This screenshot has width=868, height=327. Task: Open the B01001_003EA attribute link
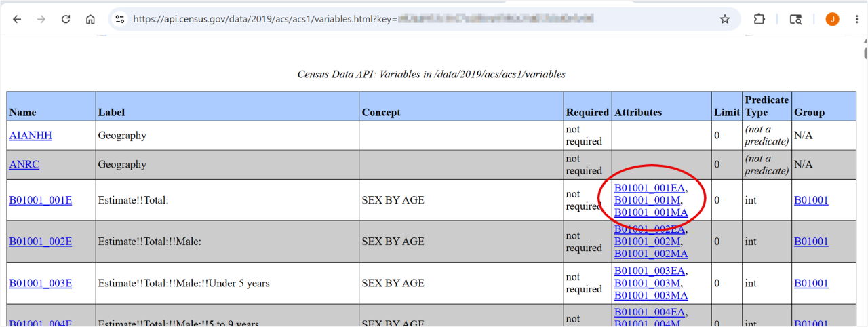(x=650, y=271)
